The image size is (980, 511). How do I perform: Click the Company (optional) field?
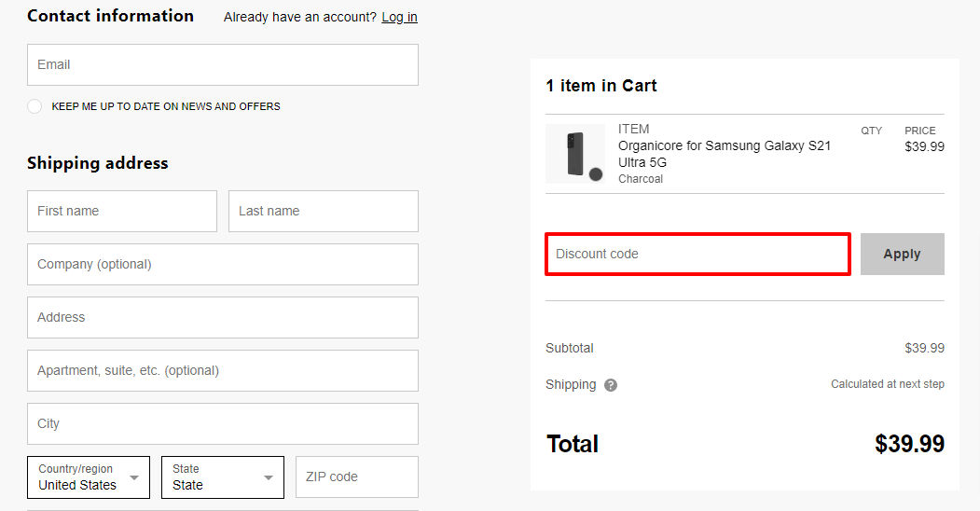tap(223, 264)
